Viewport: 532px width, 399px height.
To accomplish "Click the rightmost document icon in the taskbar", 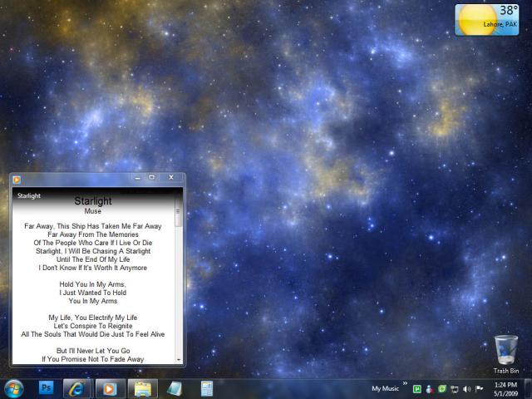I will click(206, 388).
